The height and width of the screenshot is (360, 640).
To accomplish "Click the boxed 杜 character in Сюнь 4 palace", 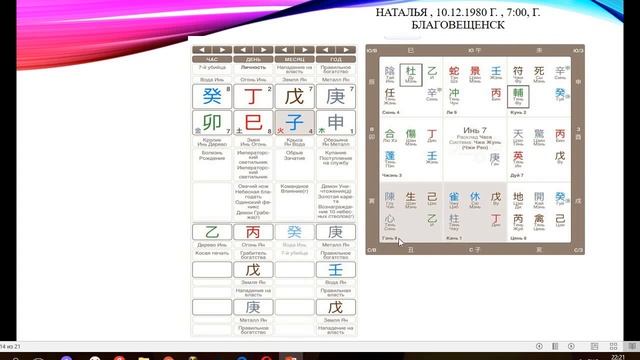I will pyautogui.click(x=411, y=75).
